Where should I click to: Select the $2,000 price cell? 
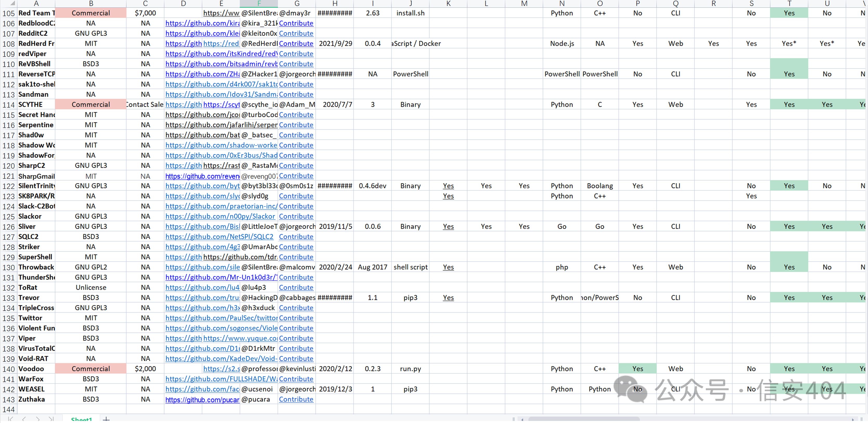tap(145, 369)
